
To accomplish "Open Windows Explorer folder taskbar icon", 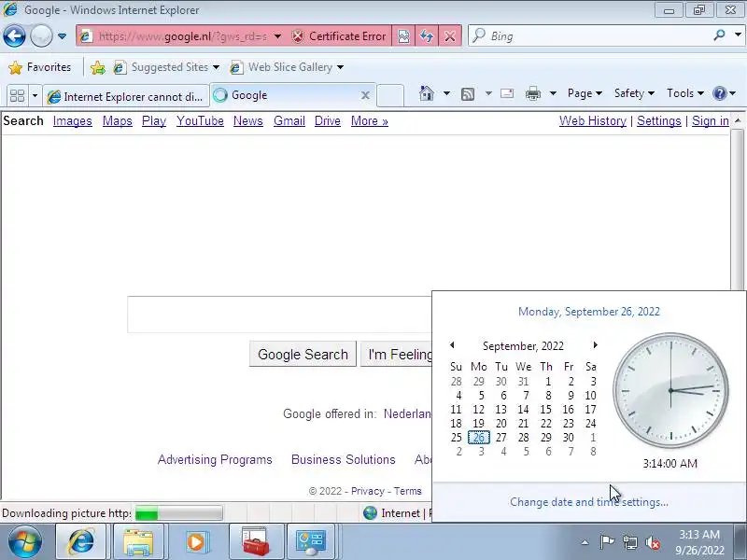I will coord(138,542).
